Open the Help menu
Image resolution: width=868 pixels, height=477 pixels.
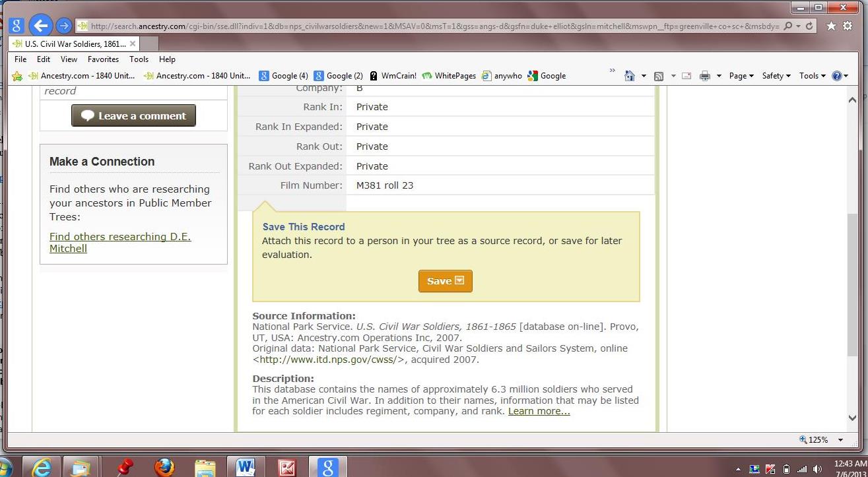tap(167, 59)
